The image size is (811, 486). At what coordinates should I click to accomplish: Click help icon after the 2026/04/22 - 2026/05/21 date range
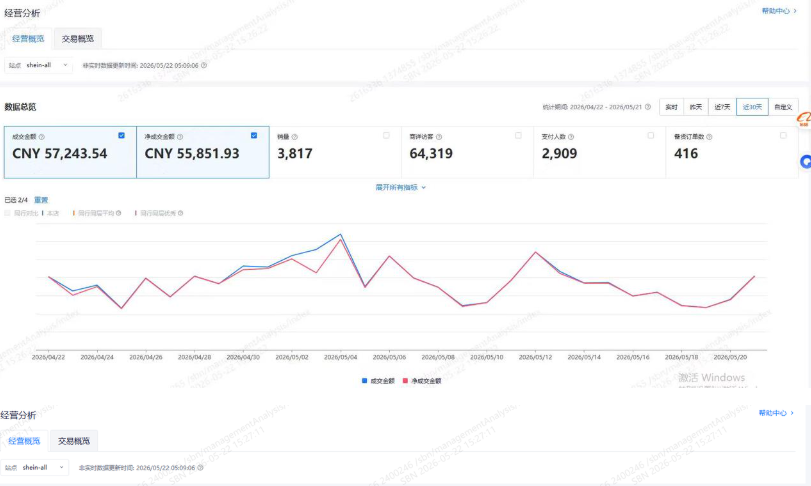648,107
